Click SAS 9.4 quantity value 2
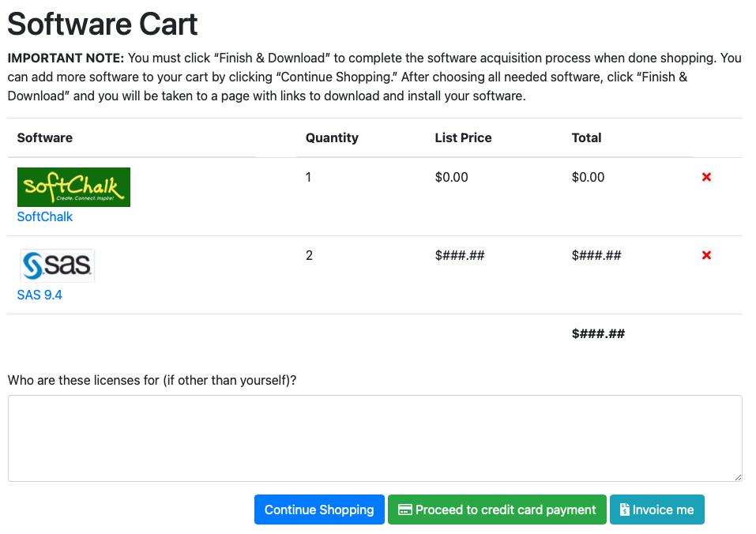The height and width of the screenshot is (534, 756). pyautogui.click(x=309, y=255)
